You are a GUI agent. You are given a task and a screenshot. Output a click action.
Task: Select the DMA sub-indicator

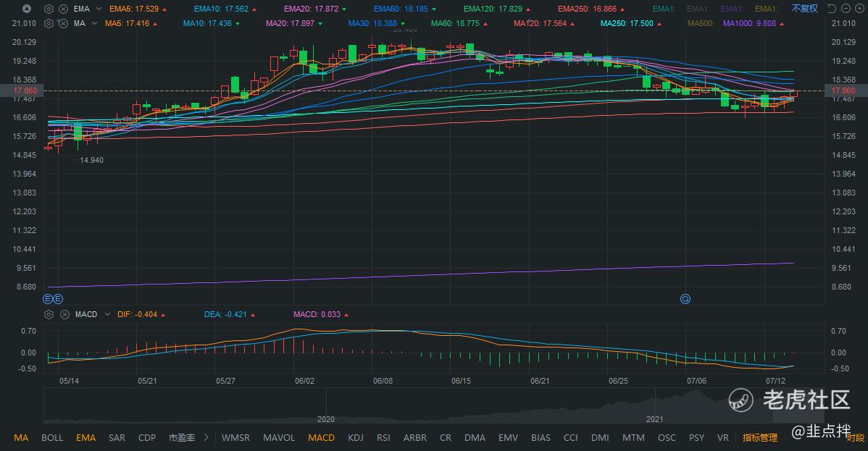pyautogui.click(x=475, y=438)
